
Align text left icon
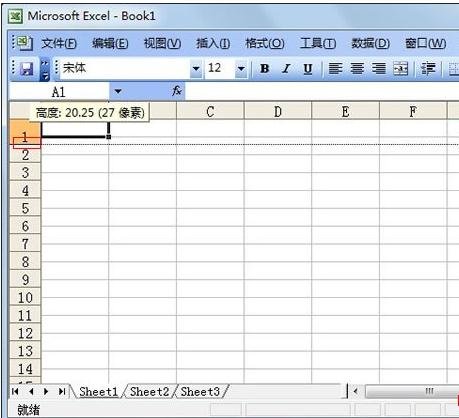(335, 69)
